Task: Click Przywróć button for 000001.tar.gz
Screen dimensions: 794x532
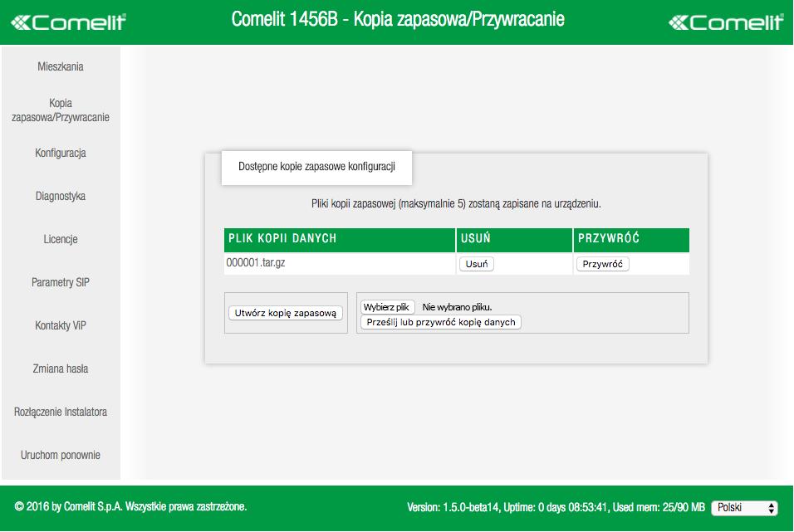Action: pos(603,264)
